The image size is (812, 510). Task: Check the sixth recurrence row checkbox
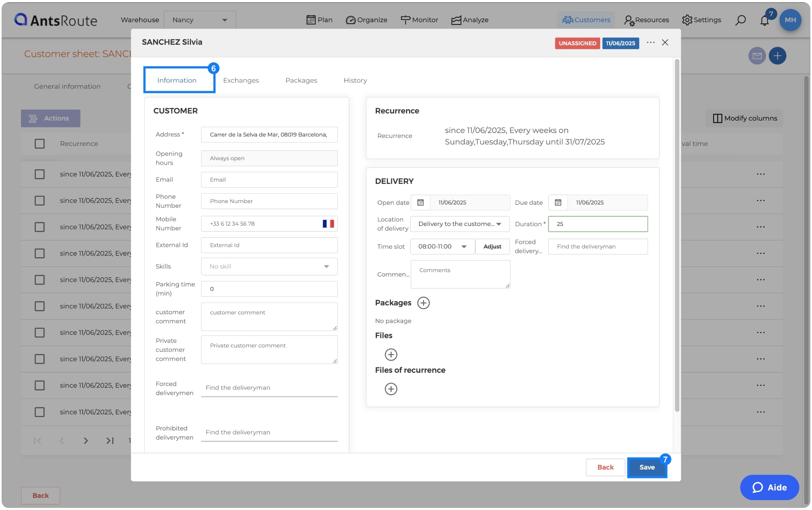(x=39, y=306)
